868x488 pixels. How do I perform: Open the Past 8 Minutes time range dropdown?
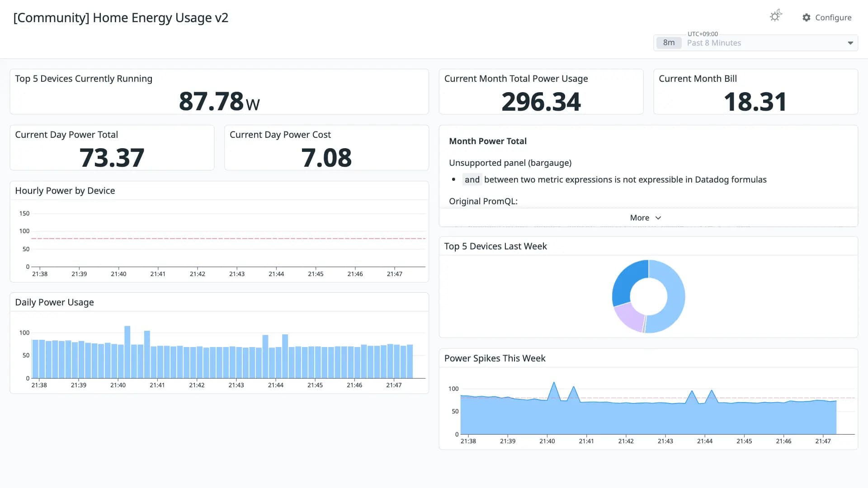pyautogui.click(x=755, y=43)
